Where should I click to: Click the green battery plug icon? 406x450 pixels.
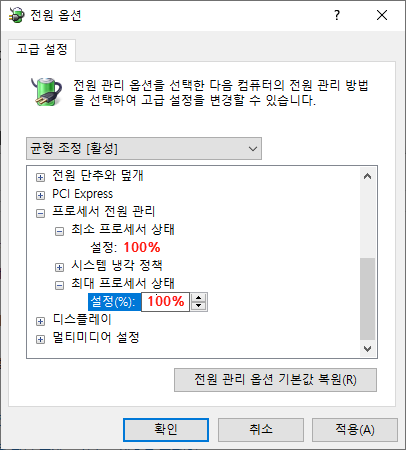click(x=46, y=92)
